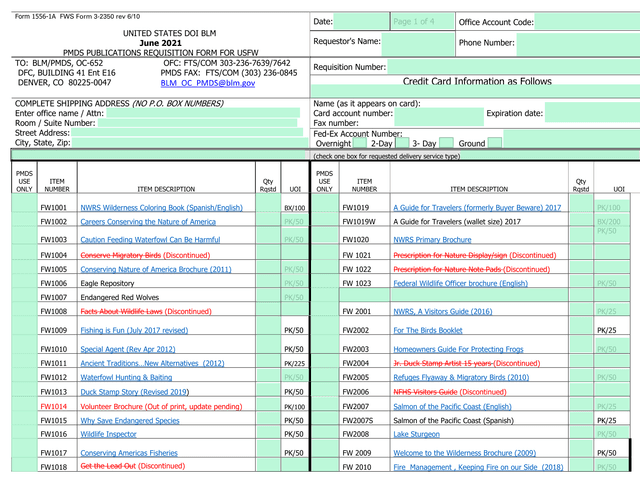Open the BLM_OC_PMDS@blm.gov email link

click(208, 83)
